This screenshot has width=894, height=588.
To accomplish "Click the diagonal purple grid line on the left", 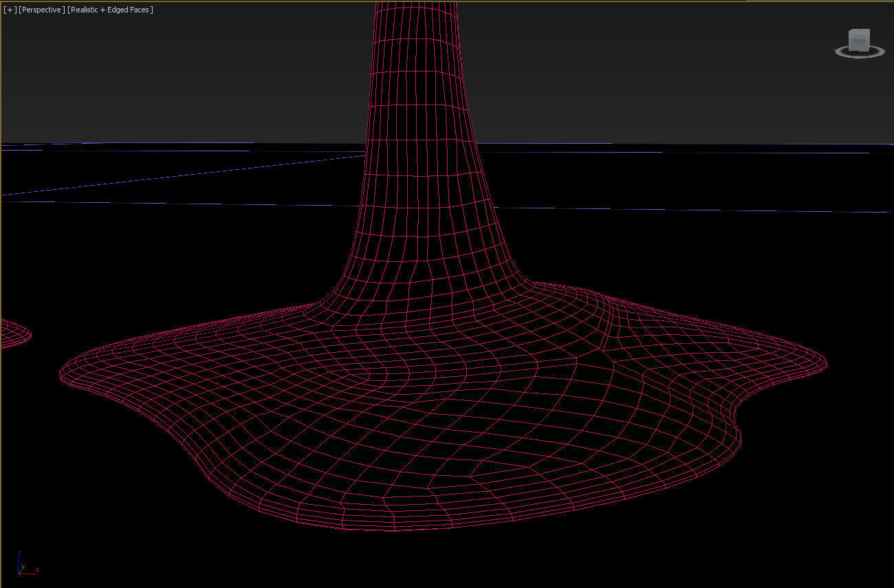I will 172,176.
